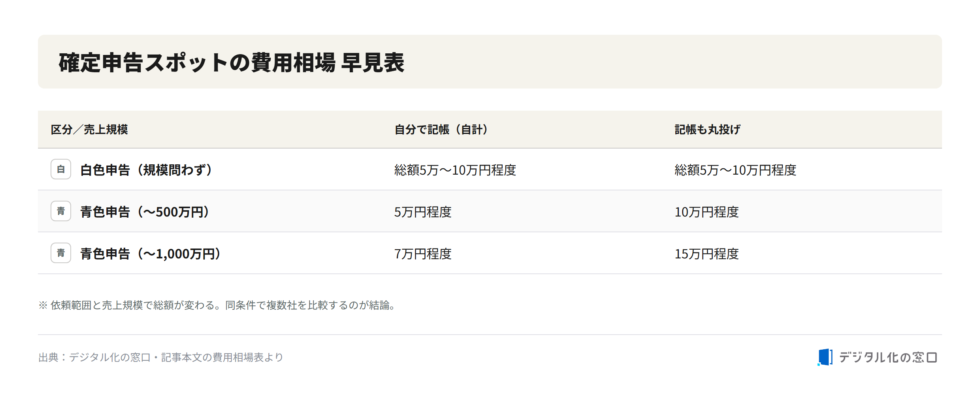Screen dimensions: 980x403
Task: Click the 白色申告（規模問わず） row label
Action: tap(147, 170)
